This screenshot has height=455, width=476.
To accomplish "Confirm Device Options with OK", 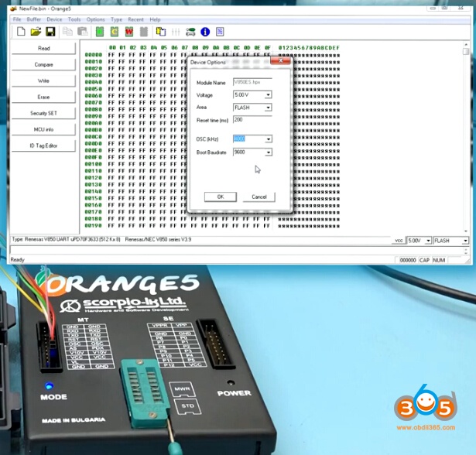I will [221, 197].
